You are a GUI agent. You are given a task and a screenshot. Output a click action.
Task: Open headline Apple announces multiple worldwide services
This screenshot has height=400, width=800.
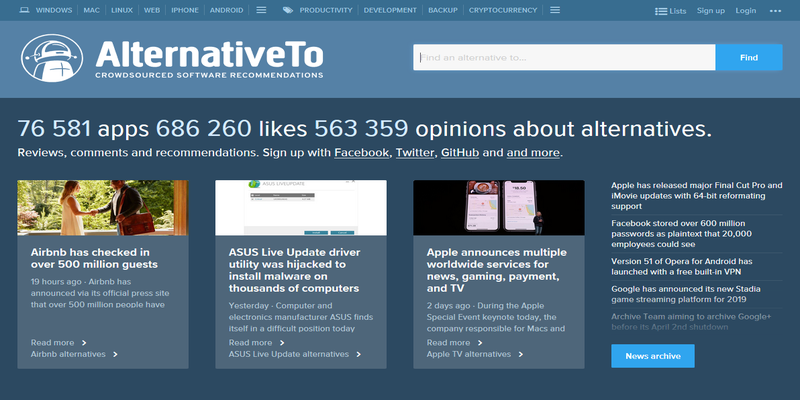[x=496, y=270]
